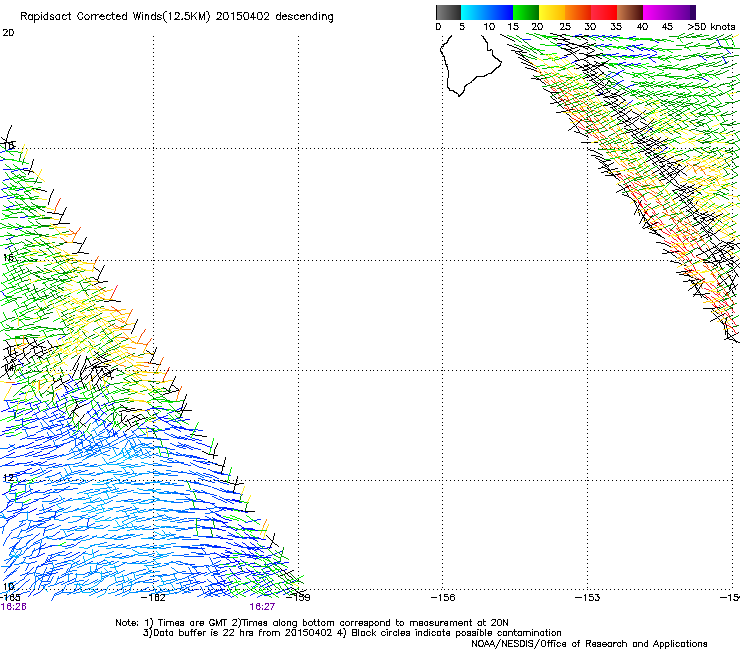Click the 10 latitude label
Image resolution: width=740 pixels, height=650 pixels.
click(8, 587)
